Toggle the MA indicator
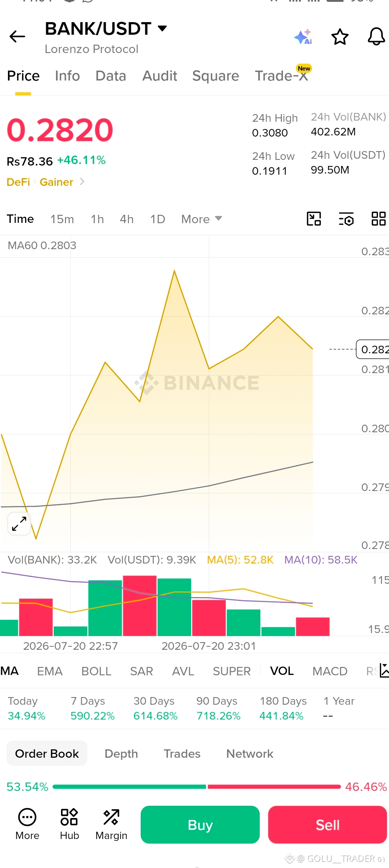389x868 pixels. (10, 671)
